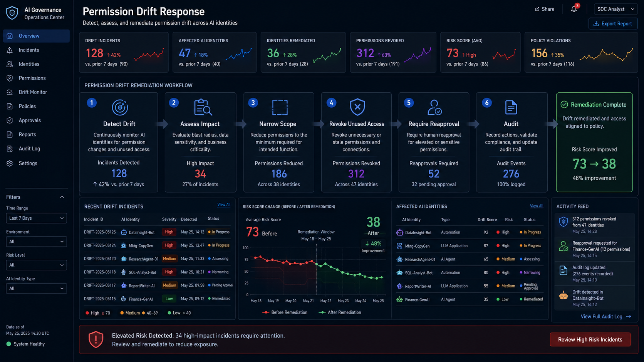Click the SQL-Analyst-Bot row in Affected AI Identities
Screen dimensions: 644x362
[x=470, y=272]
